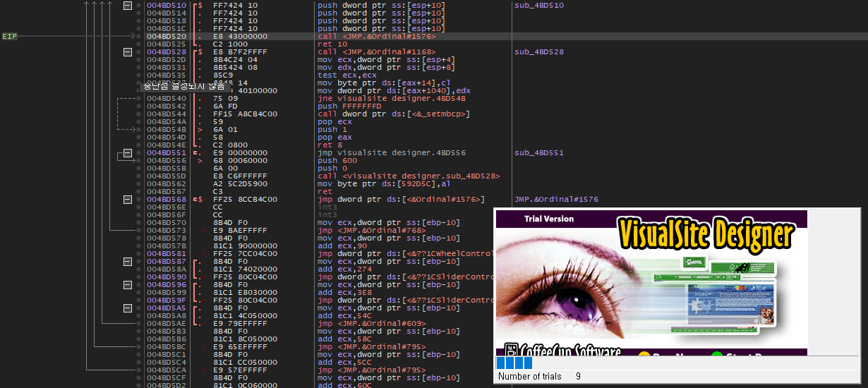Click the "JMP.&Ordinal#1576" comment
This screenshot has width=868, height=388.
click(x=557, y=199)
